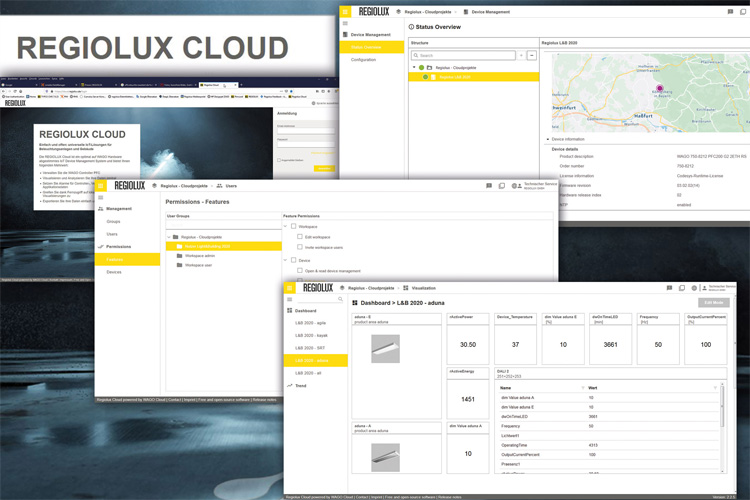Enable Invite workspace users checkbox
The width and height of the screenshot is (750, 500).
click(300, 247)
